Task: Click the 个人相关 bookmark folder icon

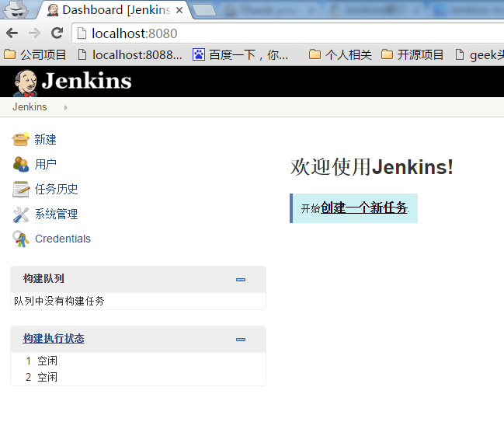Action: point(315,54)
